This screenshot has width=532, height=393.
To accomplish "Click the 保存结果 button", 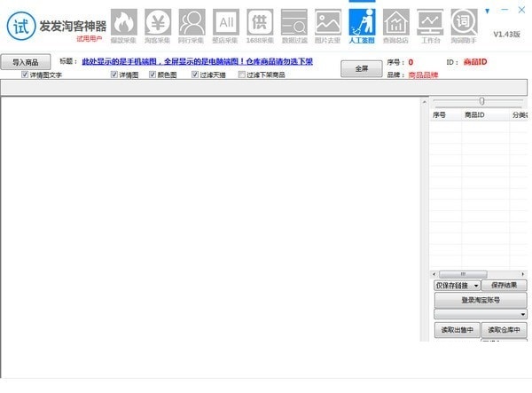I will tap(505, 285).
